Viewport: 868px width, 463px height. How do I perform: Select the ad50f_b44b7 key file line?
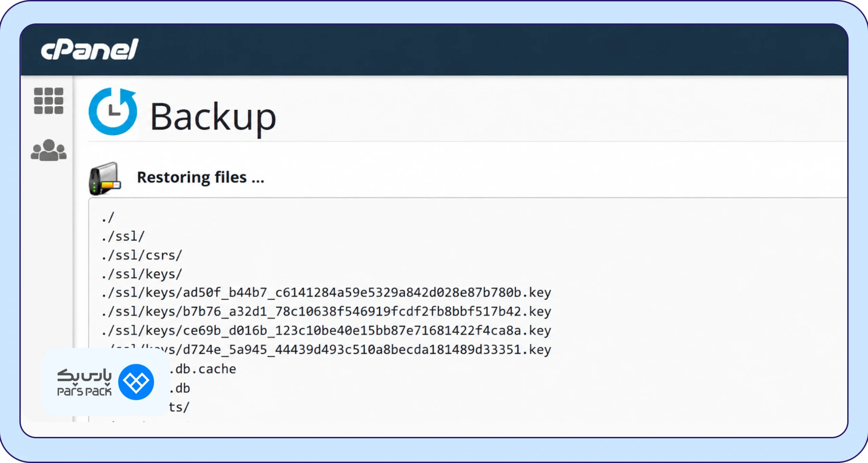(x=326, y=293)
